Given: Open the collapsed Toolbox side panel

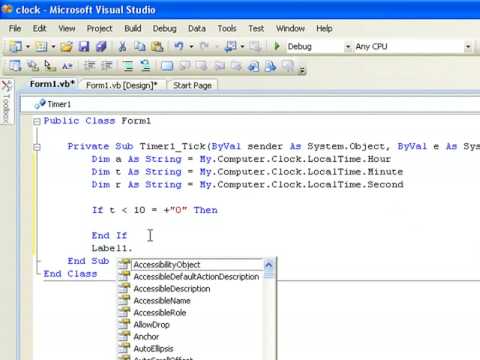Looking at the screenshot, I should pyautogui.click(x=6, y=102).
